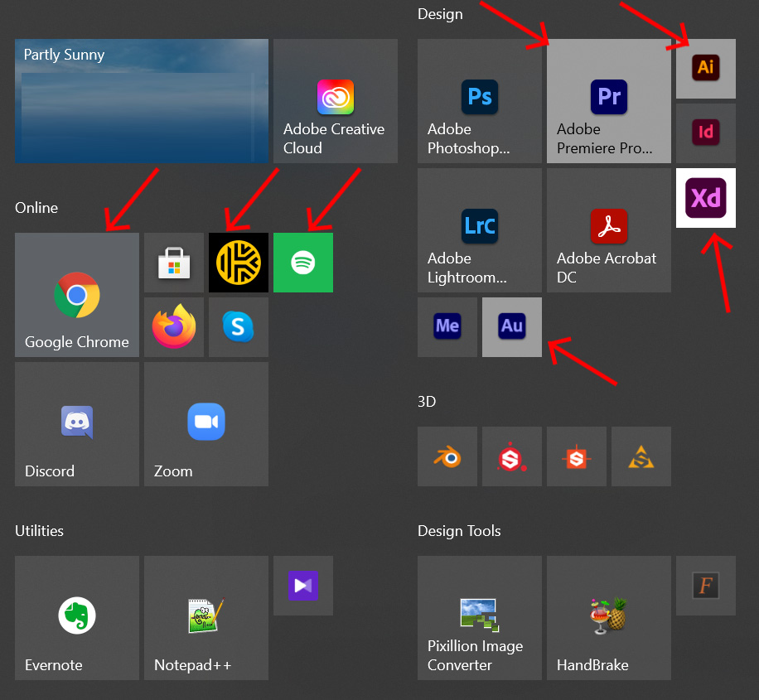Open the Microsoft Store tile
The image size is (759, 700).
tap(174, 263)
